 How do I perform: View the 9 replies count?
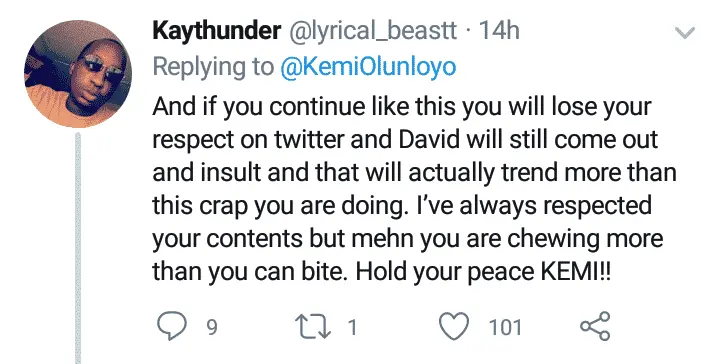[211, 328]
